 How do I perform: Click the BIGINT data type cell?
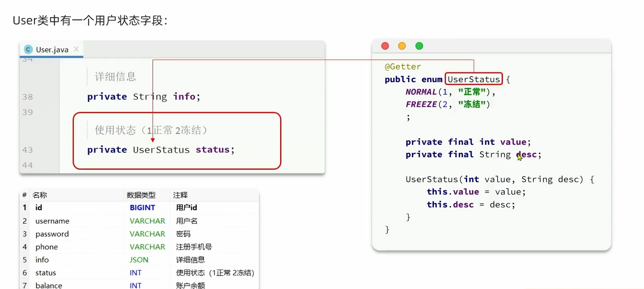coord(142,208)
